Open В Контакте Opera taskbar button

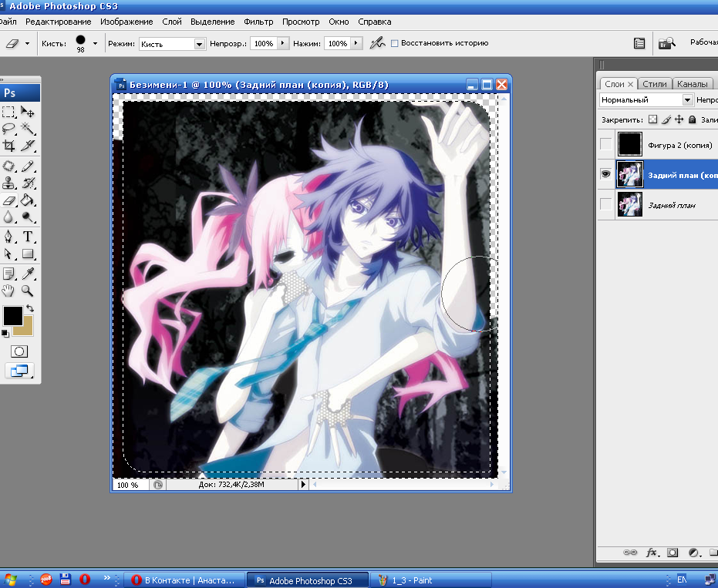[184, 580]
